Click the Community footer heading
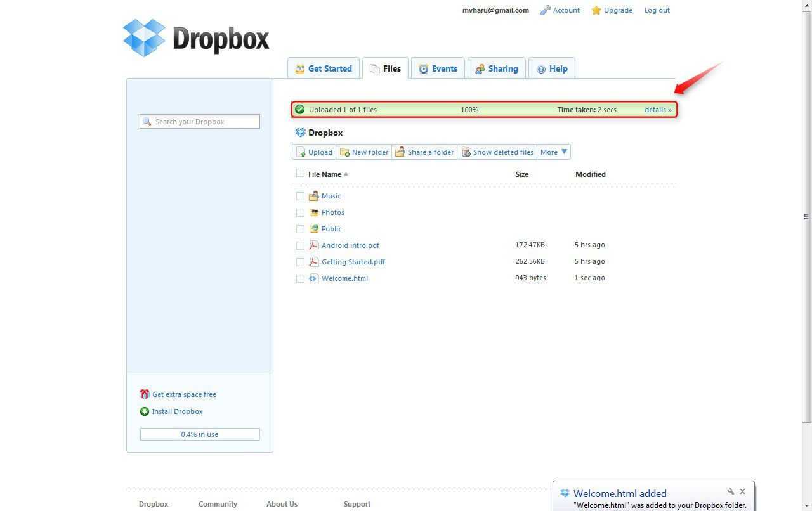The image size is (812, 511). click(x=218, y=504)
